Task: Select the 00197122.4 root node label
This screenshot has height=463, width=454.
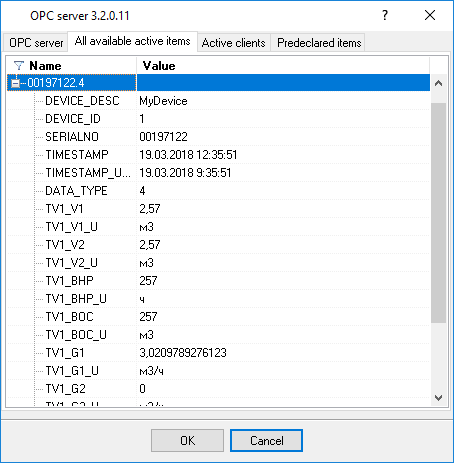Action: pyautogui.click(x=56, y=83)
